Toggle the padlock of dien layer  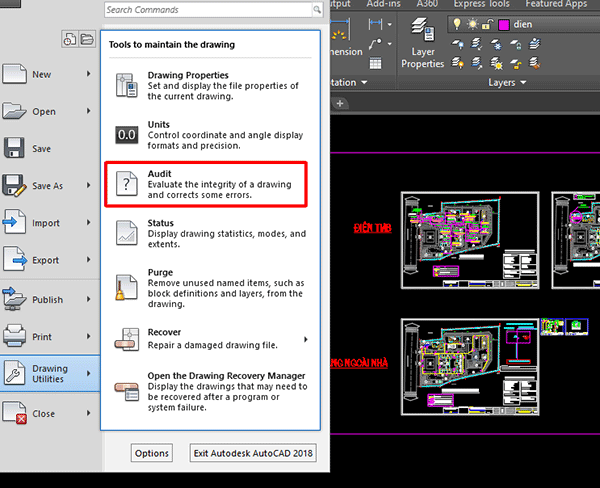(x=487, y=25)
